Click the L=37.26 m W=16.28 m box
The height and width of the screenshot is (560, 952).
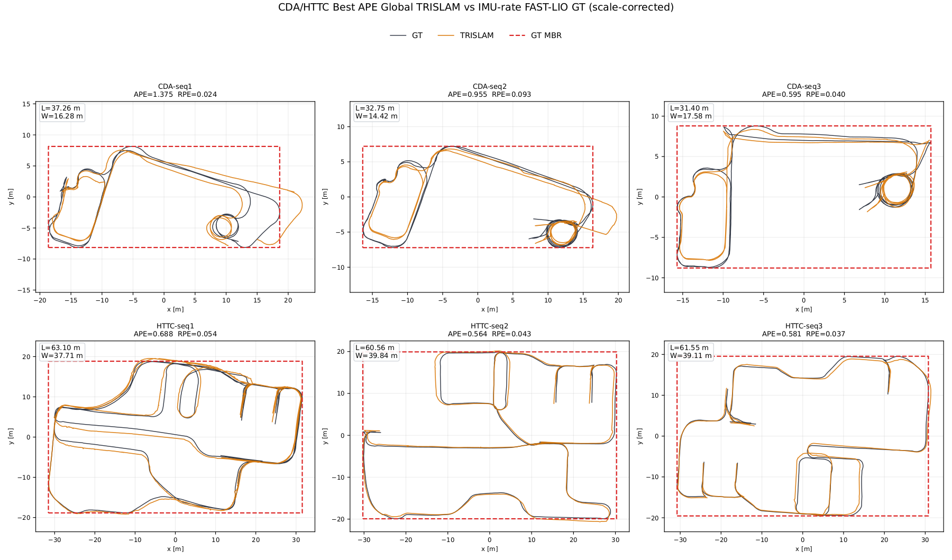(x=62, y=112)
